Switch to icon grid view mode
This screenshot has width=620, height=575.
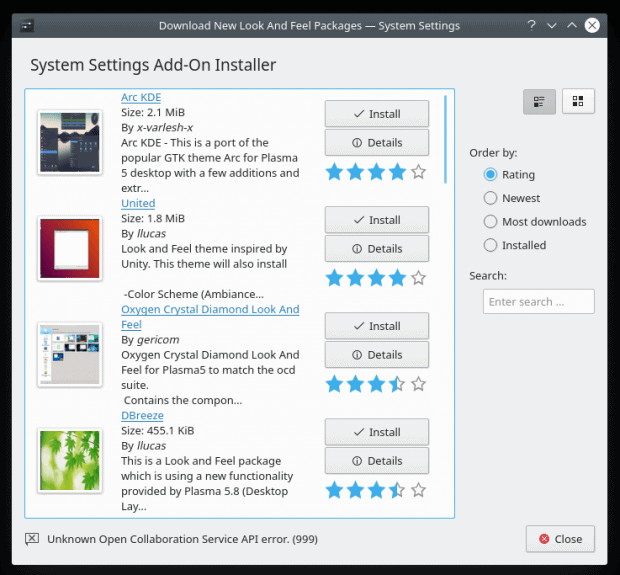[x=578, y=101]
